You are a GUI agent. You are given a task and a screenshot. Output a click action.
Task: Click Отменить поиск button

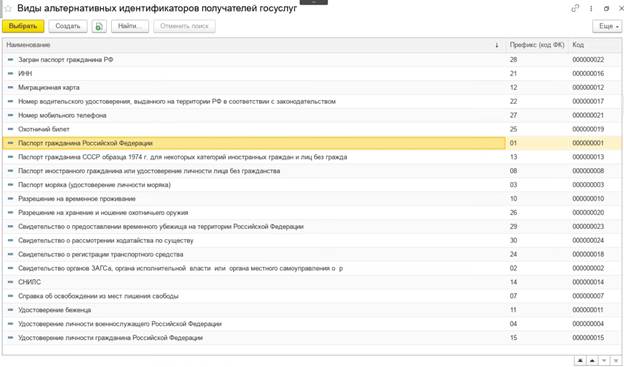pyautogui.click(x=184, y=26)
